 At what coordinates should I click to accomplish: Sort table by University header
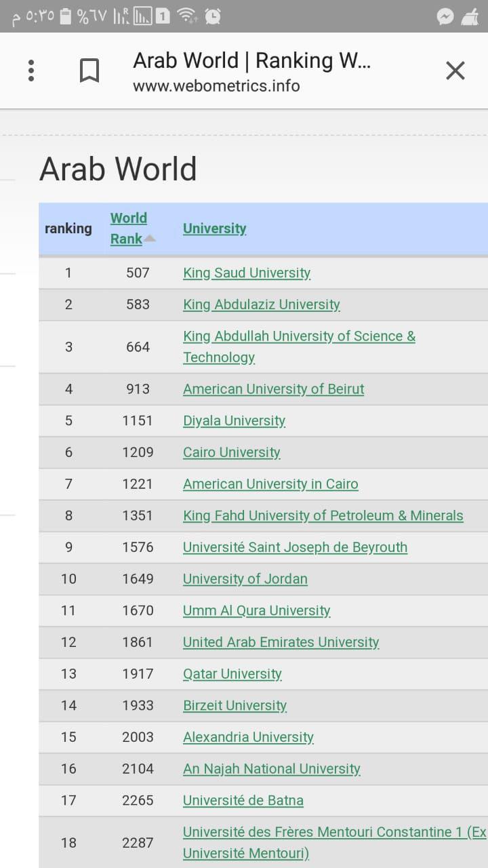coord(215,229)
